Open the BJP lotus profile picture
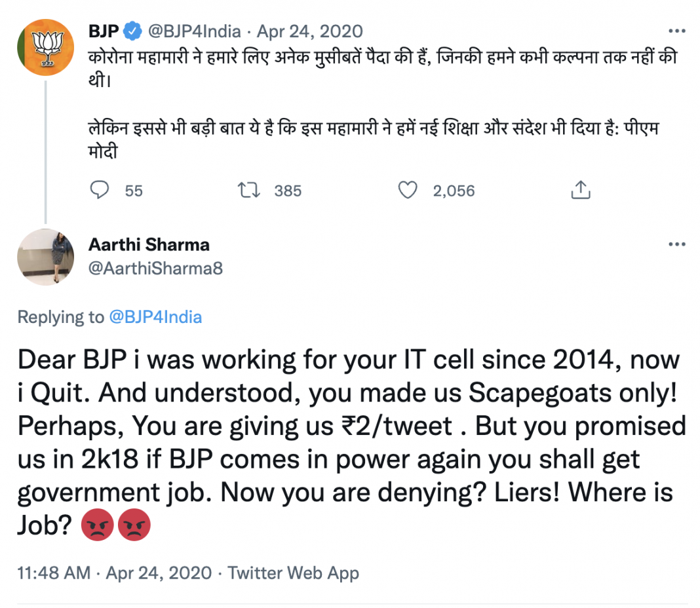 (45, 48)
